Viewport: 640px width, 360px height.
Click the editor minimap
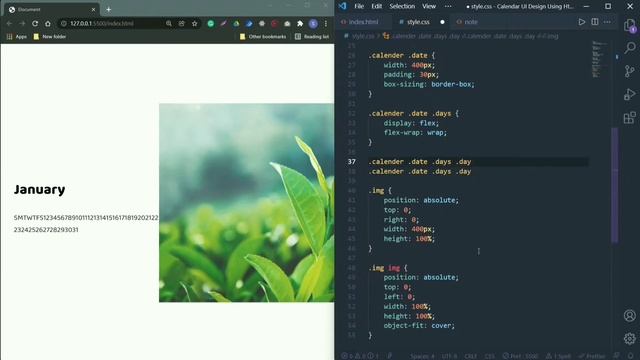click(x=599, y=59)
